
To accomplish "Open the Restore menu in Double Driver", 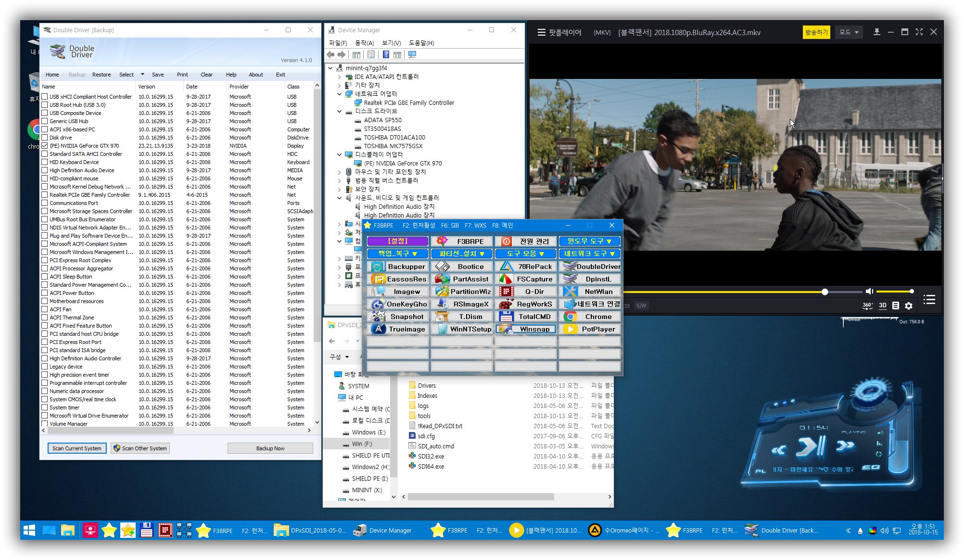I will coord(101,75).
